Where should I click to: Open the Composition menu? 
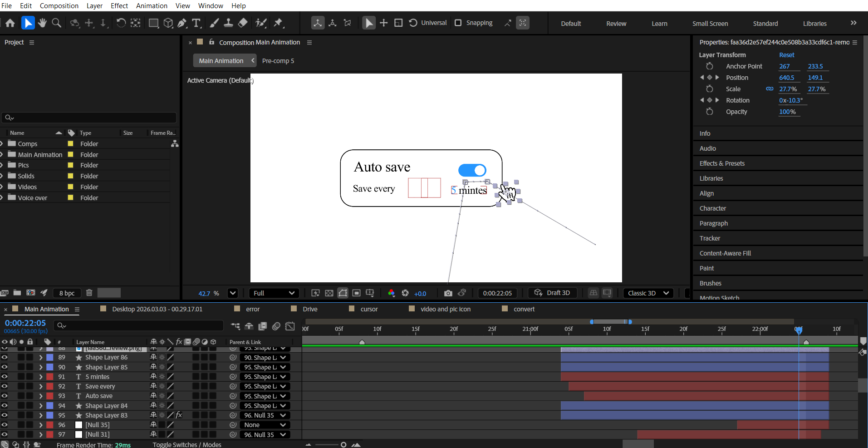[x=59, y=5]
